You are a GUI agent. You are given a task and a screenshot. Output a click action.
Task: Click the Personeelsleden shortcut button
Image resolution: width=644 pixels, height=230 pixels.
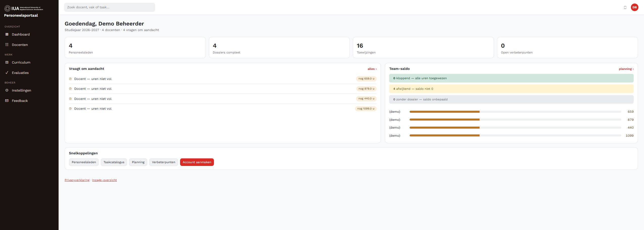[84, 162]
